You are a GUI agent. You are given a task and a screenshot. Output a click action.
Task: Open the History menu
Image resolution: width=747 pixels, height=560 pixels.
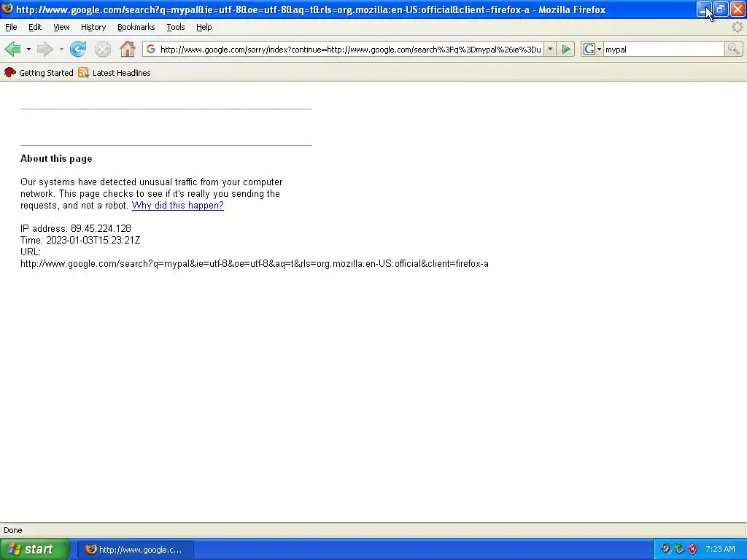click(x=93, y=27)
